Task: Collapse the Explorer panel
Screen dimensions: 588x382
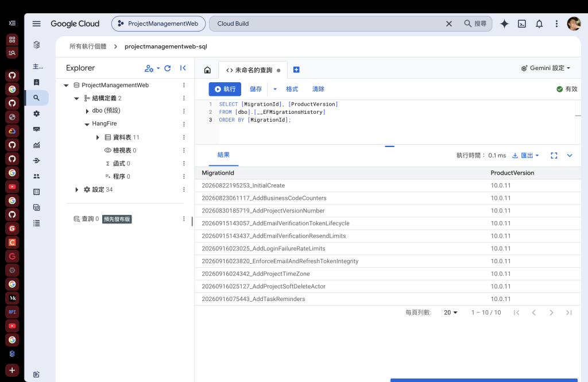Action: point(183,68)
